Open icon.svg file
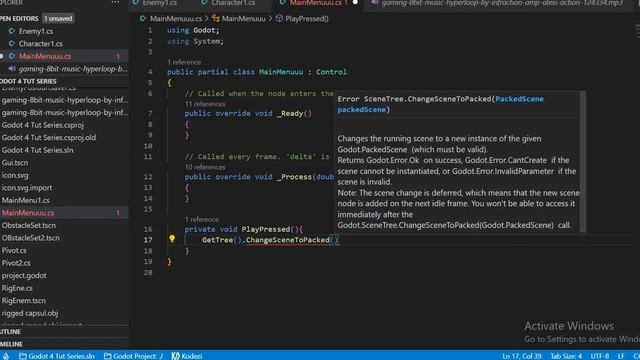This screenshot has width=640, height=360. [x=15, y=176]
